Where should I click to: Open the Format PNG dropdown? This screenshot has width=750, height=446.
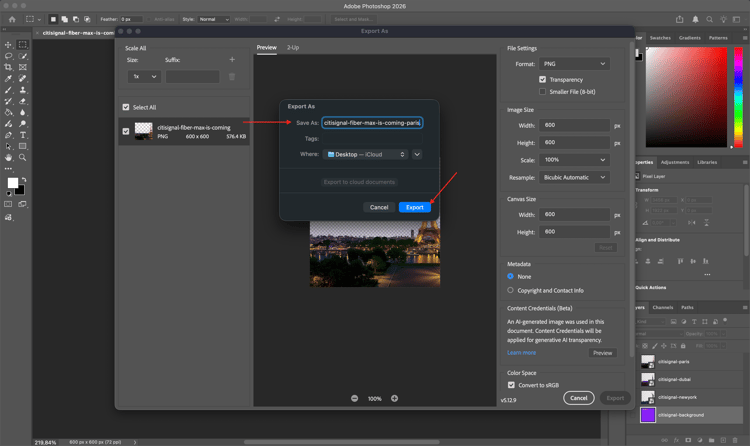click(x=574, y=64)
